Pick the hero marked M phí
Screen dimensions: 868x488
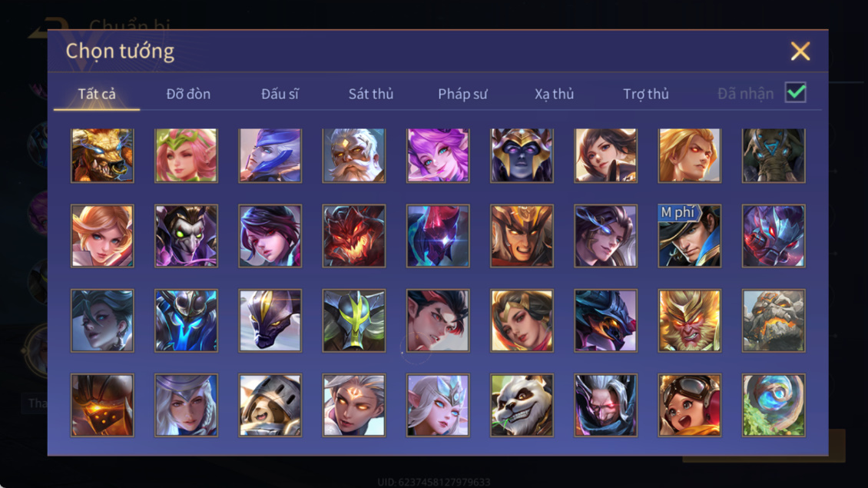point(689,236)
